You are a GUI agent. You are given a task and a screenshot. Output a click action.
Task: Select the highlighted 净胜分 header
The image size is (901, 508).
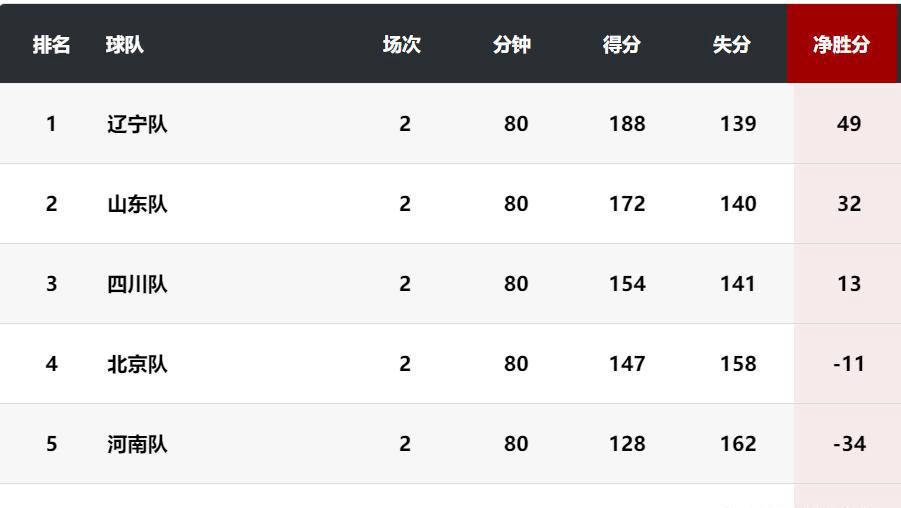click(841, 45)
